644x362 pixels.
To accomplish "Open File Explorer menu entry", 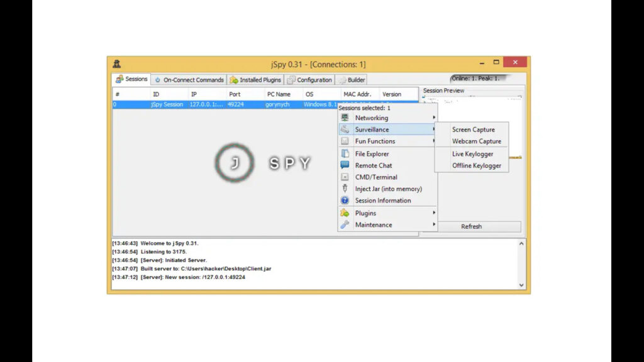I will point(387,153).
